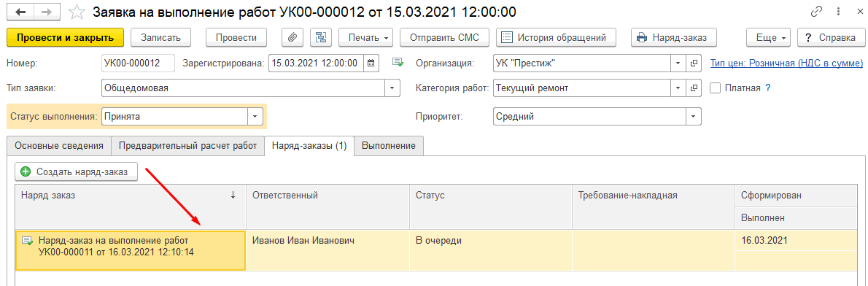Add form to favorites with star icon
Viewport: 868px width, 286px height.
point(77,12)
